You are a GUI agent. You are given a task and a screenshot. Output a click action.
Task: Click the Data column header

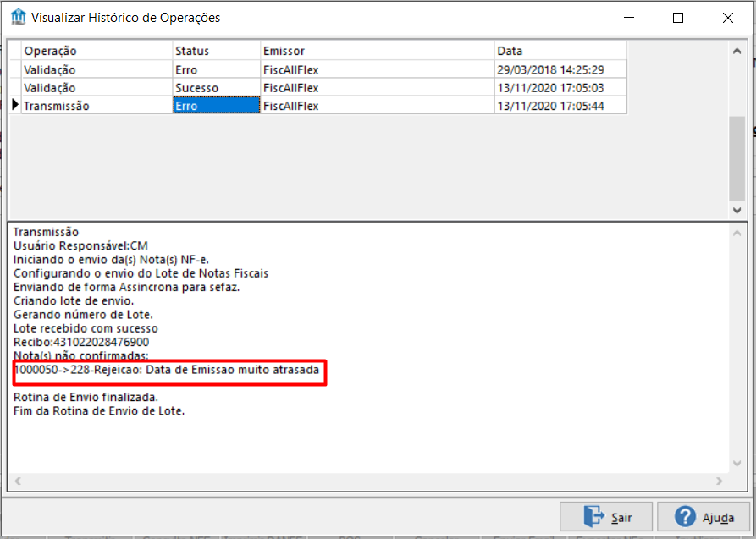pyautogui.click(x=560, y=51)
